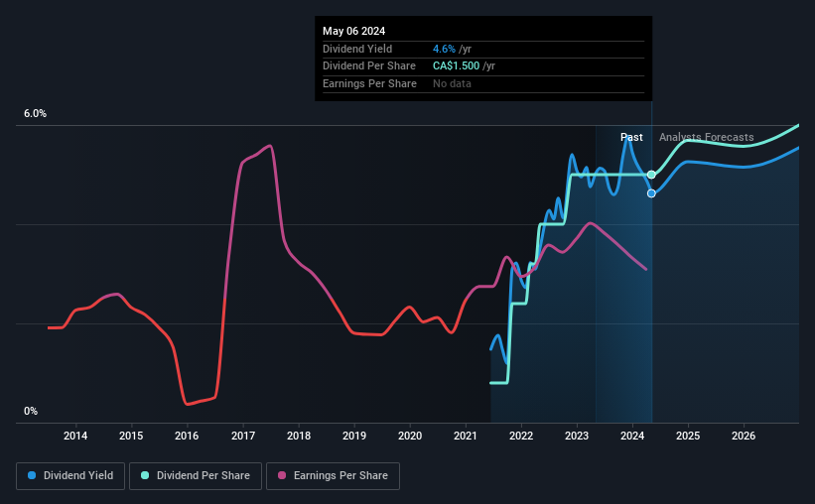Click the 2015 x-axis label
Screen dimensions: 815x504
(131, 436)
